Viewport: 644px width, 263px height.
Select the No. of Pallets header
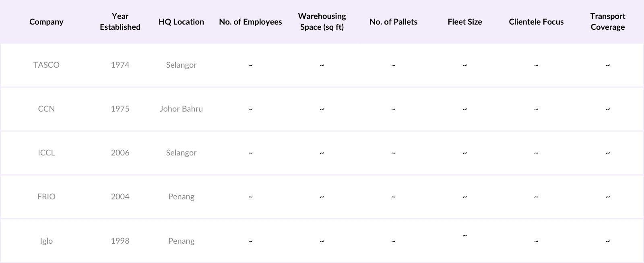pyautogui.click(x=393, y=22)
